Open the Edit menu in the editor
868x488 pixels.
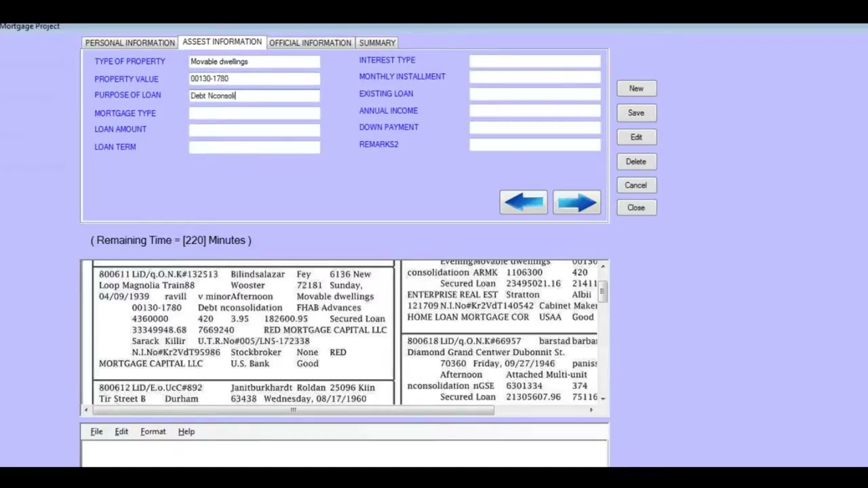pyautogui.click(x=121, y=432)
